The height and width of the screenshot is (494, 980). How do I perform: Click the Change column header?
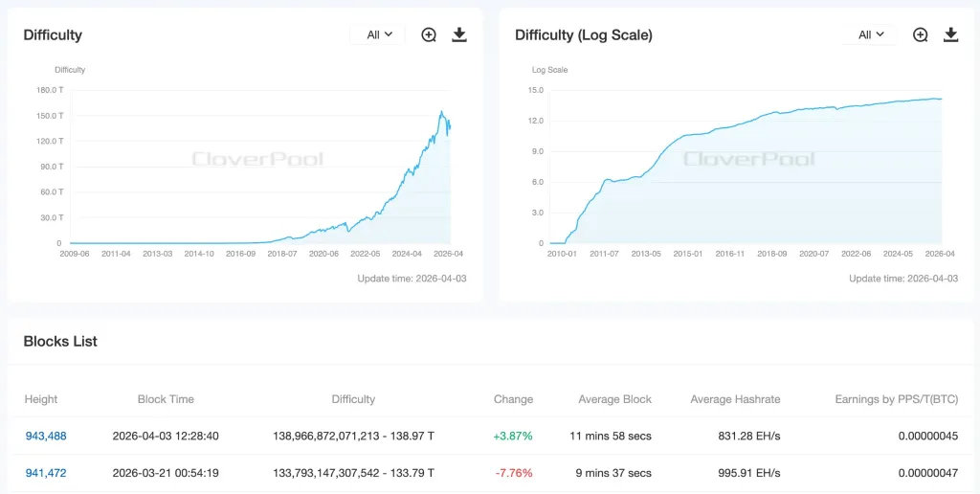(x=513, y=399)
